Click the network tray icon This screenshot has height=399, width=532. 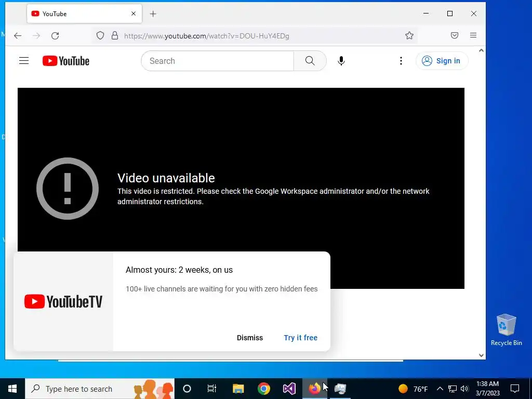pos(453,389)
